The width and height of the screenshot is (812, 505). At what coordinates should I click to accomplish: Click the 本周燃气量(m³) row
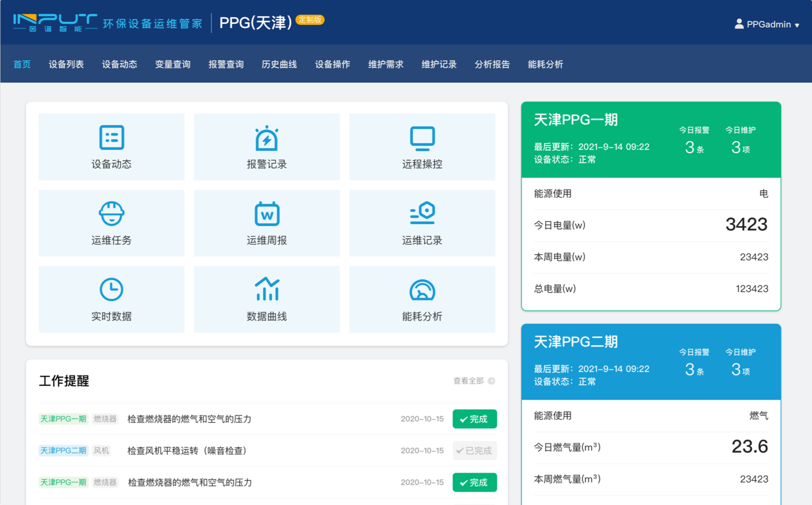[x=651, y=479]
